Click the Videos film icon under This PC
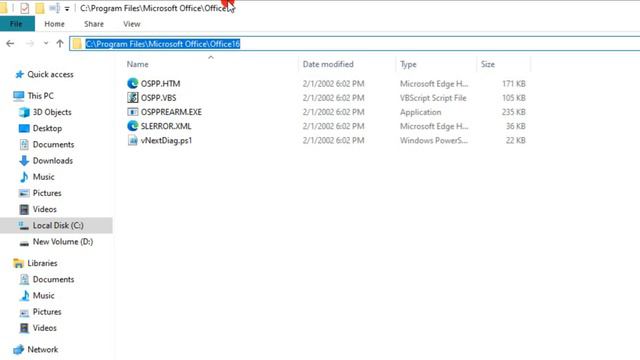This screenshot has height=360, width=640. pyautogui.click(x=24, y=209)
